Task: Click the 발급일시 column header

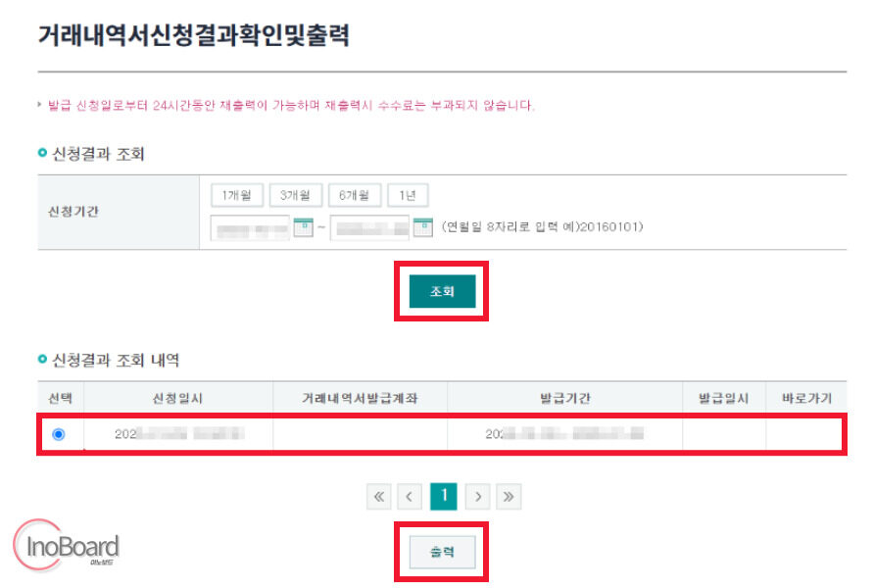Action: (x=723, y=398)
